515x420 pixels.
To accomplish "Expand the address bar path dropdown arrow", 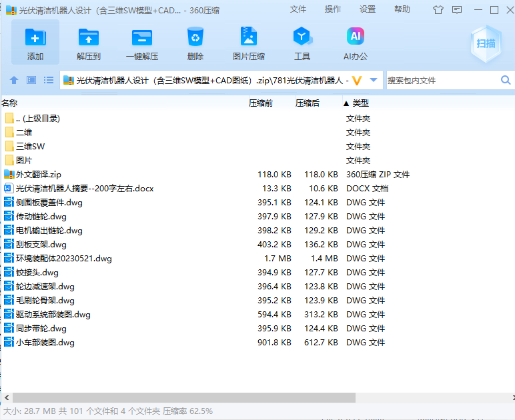I will (x=374, y=80).
